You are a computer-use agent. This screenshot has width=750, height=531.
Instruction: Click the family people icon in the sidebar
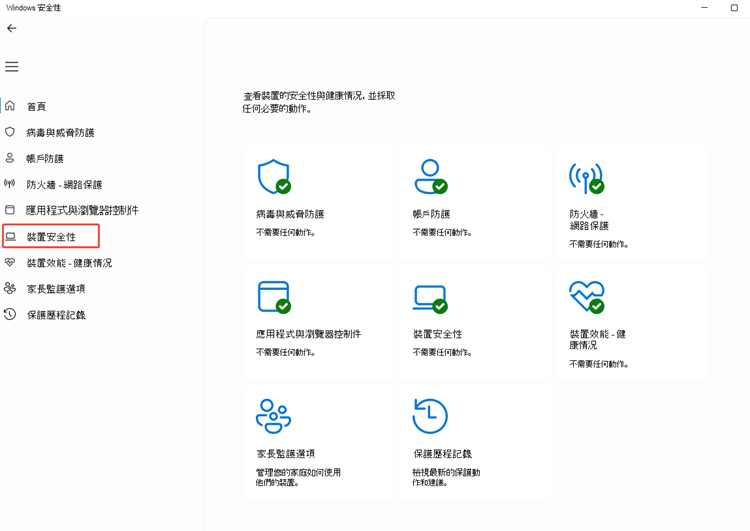point(10,288)
